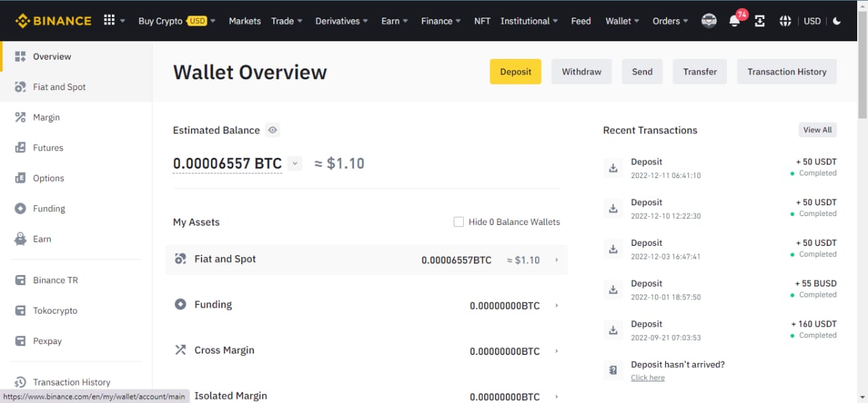Screen dimensions: 868x403
Task: Click the Transaction History sidebar icon
Action: [x=20, y=382]
